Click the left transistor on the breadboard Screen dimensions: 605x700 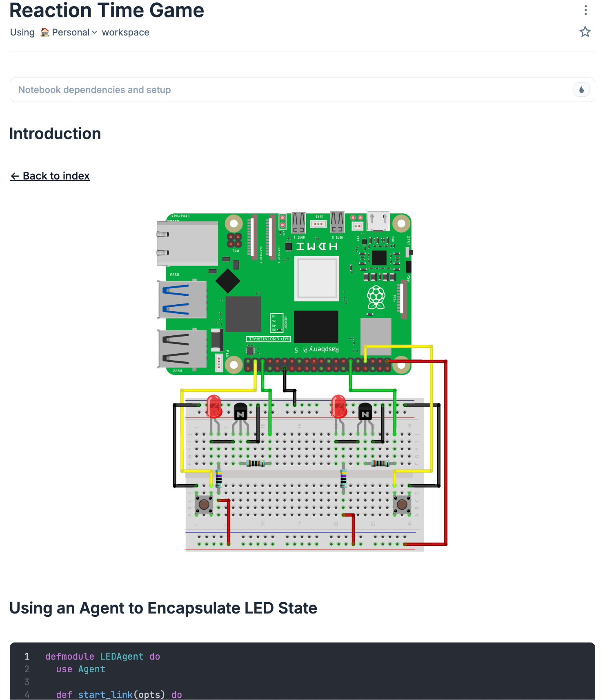(240, 411)
